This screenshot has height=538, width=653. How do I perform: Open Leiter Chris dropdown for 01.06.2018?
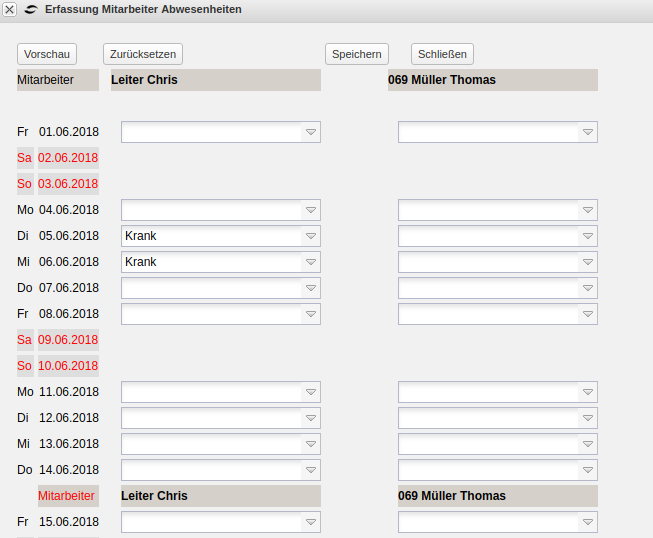pos(310,132)
